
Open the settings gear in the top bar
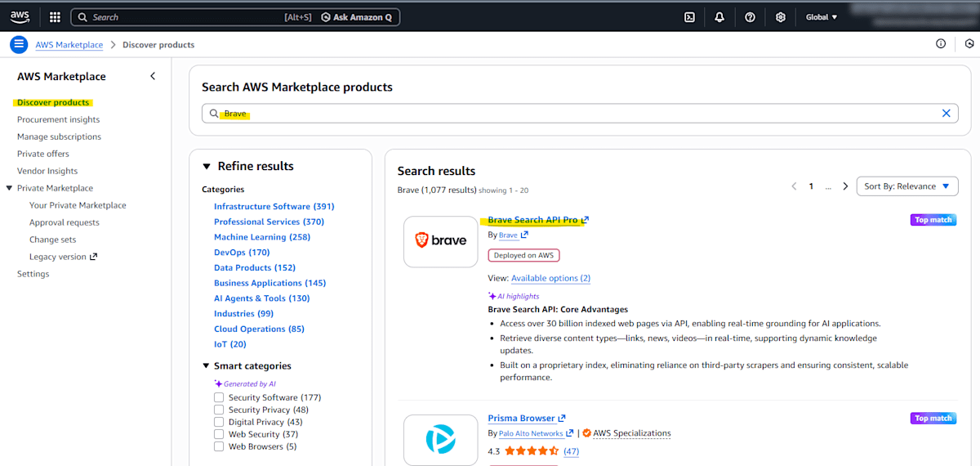click(x=780, y=17)
